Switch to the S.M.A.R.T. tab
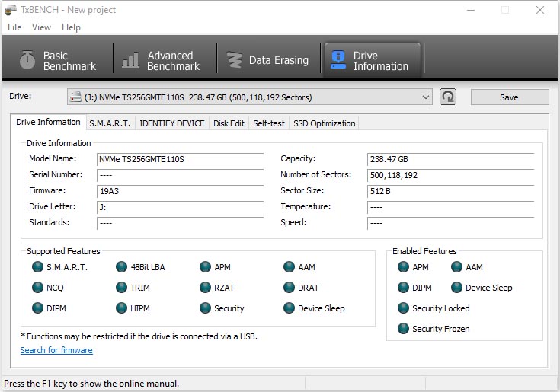 click(x=110, y=123)
